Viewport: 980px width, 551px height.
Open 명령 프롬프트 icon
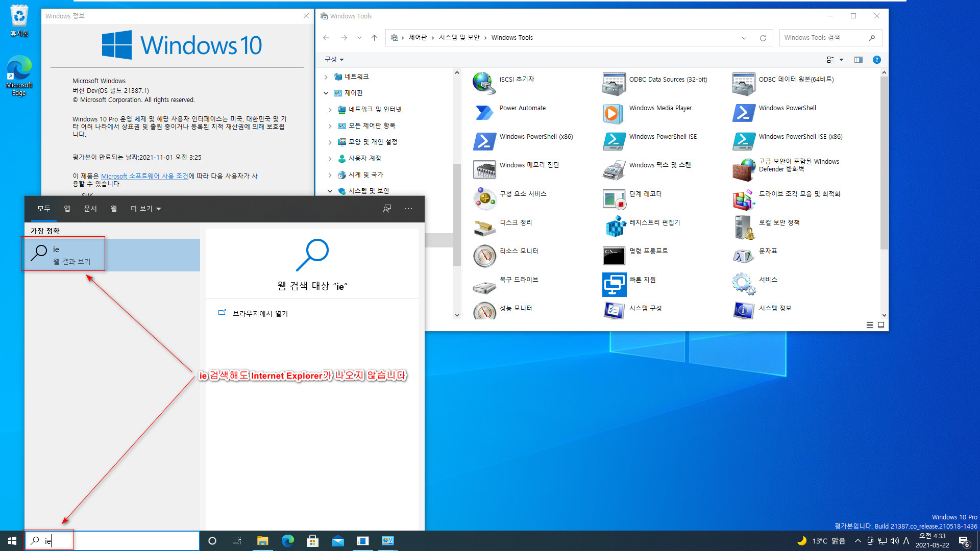tap(614, 255)
